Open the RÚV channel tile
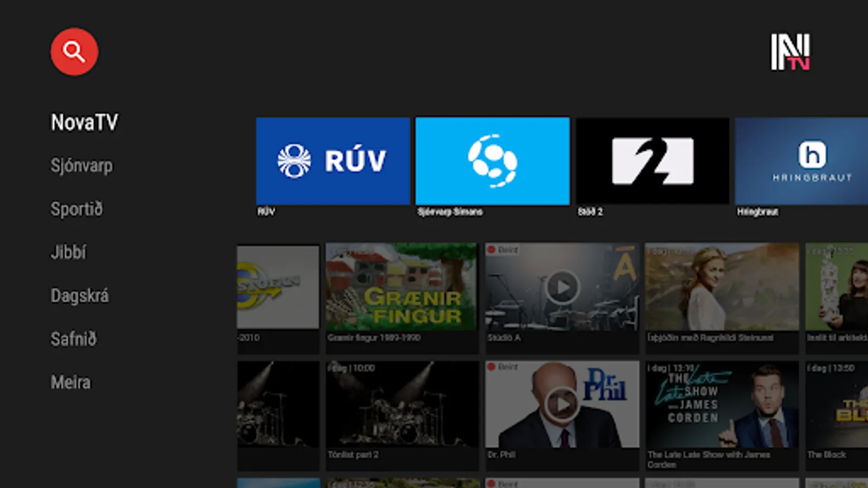Viewport: 868px width, 488px height. (333, 161)
